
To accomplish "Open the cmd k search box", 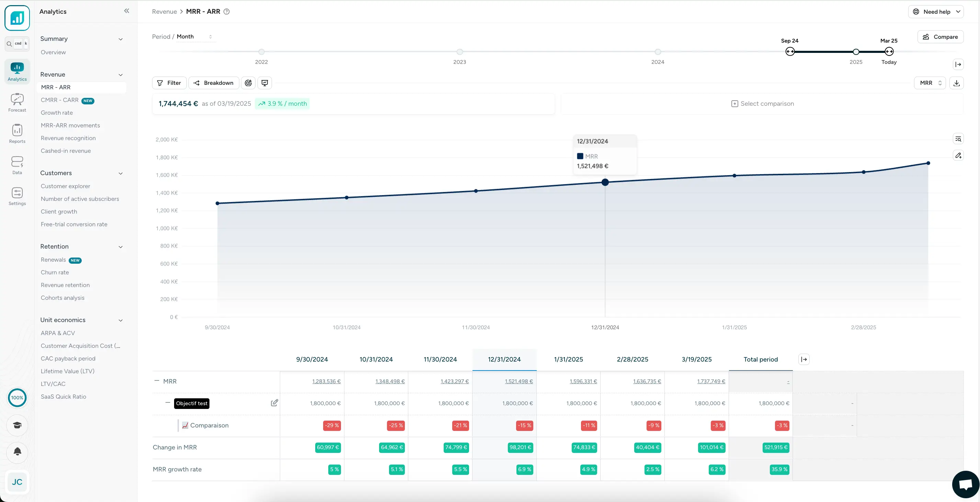I will (17, 43).
